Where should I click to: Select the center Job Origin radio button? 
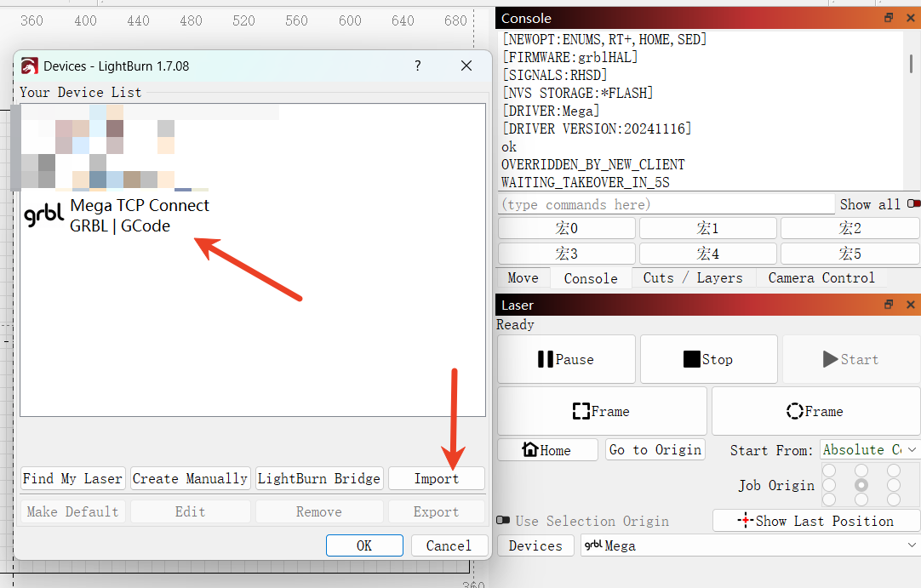(861, 485)
